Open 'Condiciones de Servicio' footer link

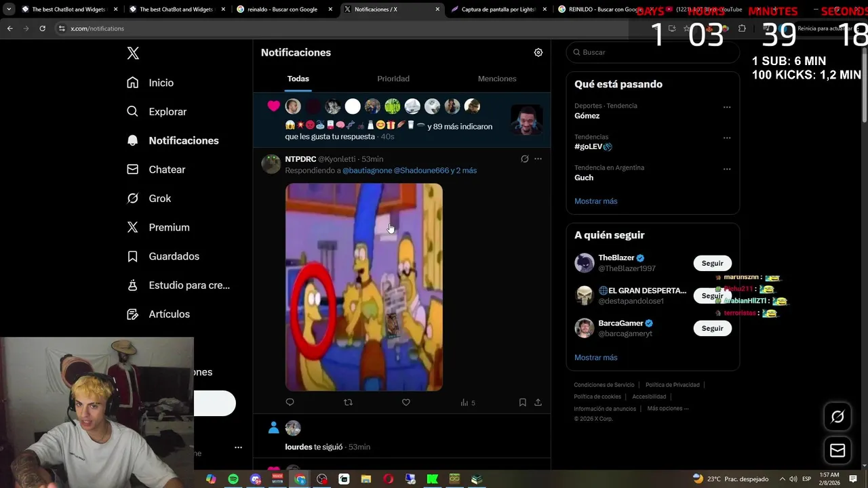point(604,385)
